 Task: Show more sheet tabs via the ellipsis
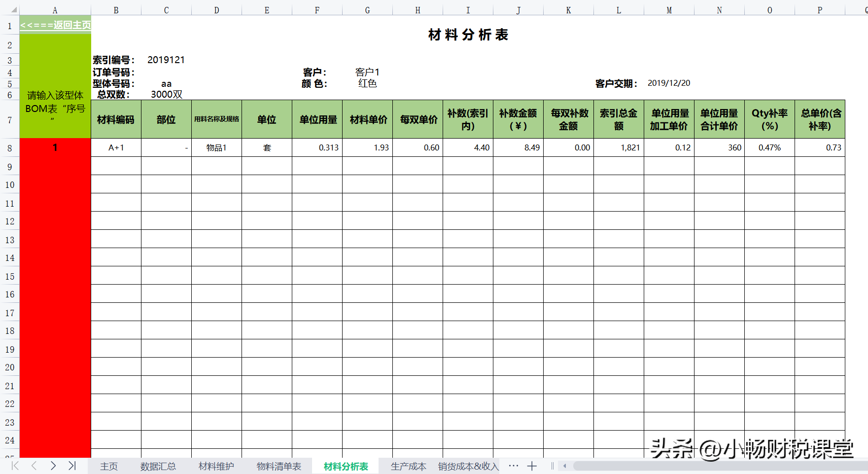click(513, 466)
